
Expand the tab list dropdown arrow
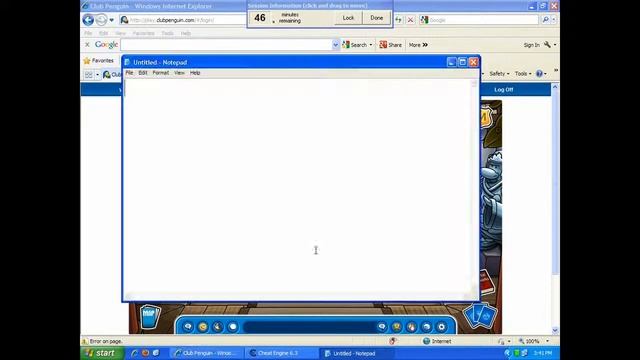[97, 75]
